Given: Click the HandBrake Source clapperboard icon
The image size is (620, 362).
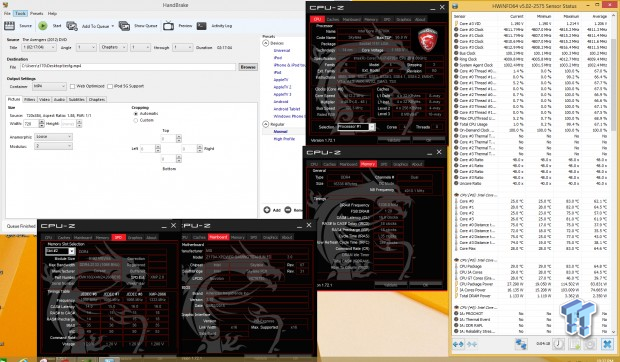Looking at the screenshot, I should pos(9,26).
